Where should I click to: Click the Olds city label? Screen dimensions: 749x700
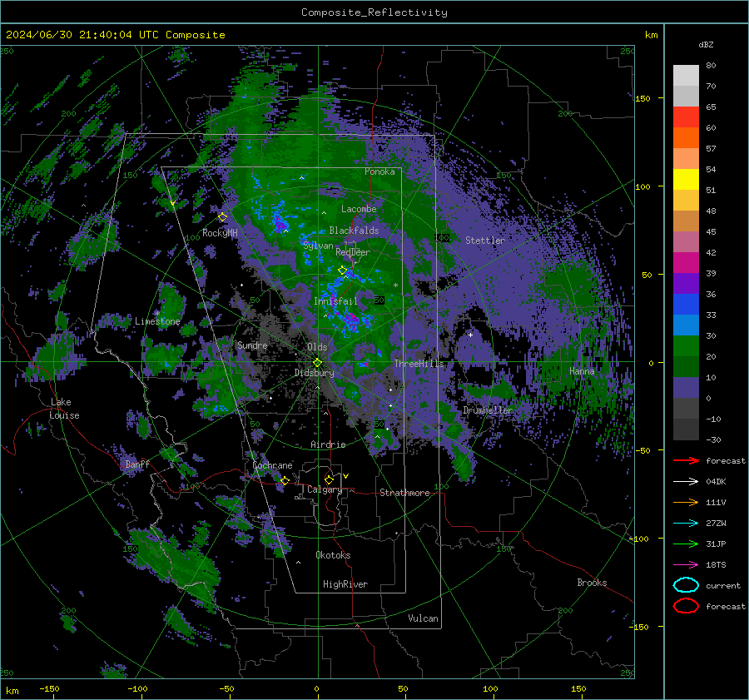317,347
